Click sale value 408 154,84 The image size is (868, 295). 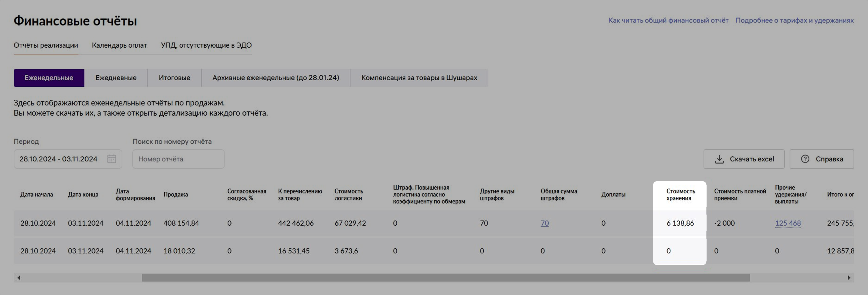click(181, 223)
